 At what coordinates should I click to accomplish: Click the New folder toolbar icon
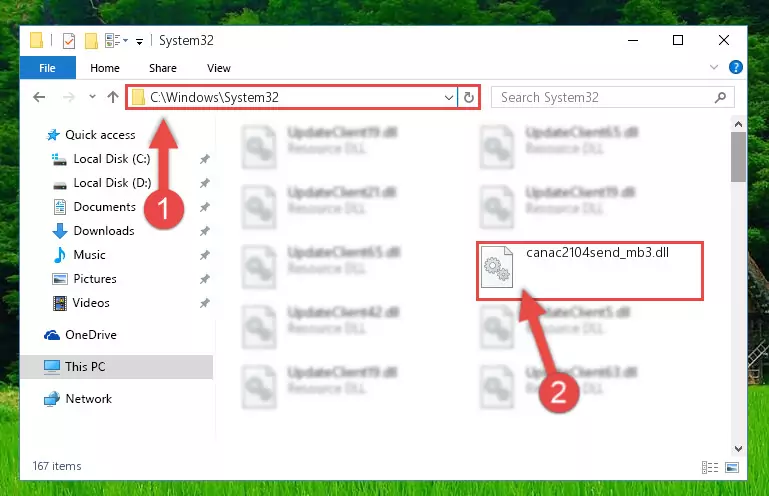(91, 41)
